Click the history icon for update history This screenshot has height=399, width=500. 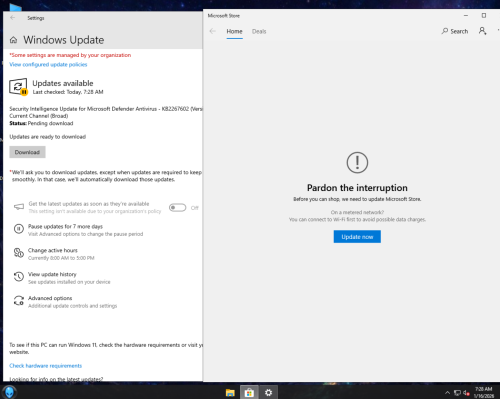click(x=19, y=277)
